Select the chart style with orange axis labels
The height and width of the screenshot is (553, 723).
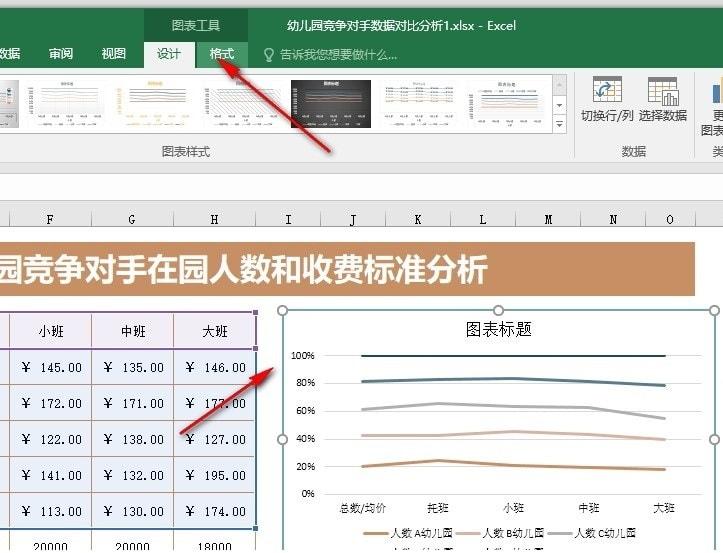(155, 104)
